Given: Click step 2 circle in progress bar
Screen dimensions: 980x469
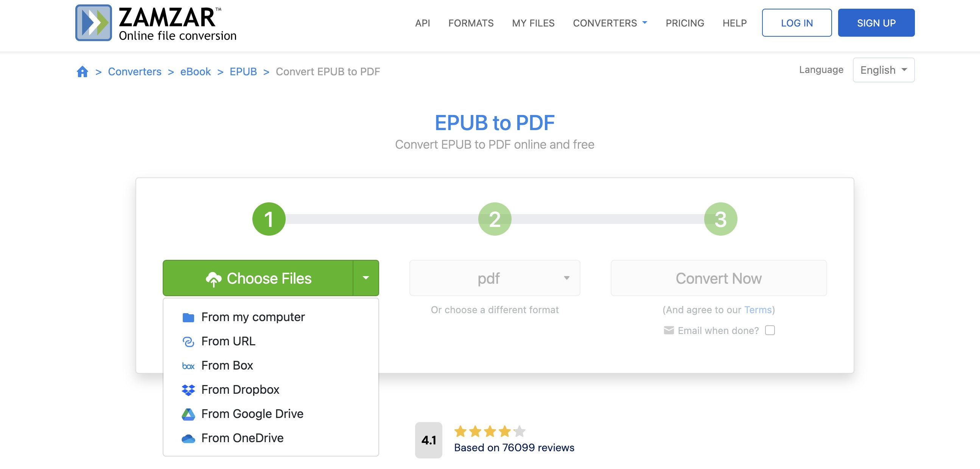Looking at the screenshot, I should click(x=495, y=219).
